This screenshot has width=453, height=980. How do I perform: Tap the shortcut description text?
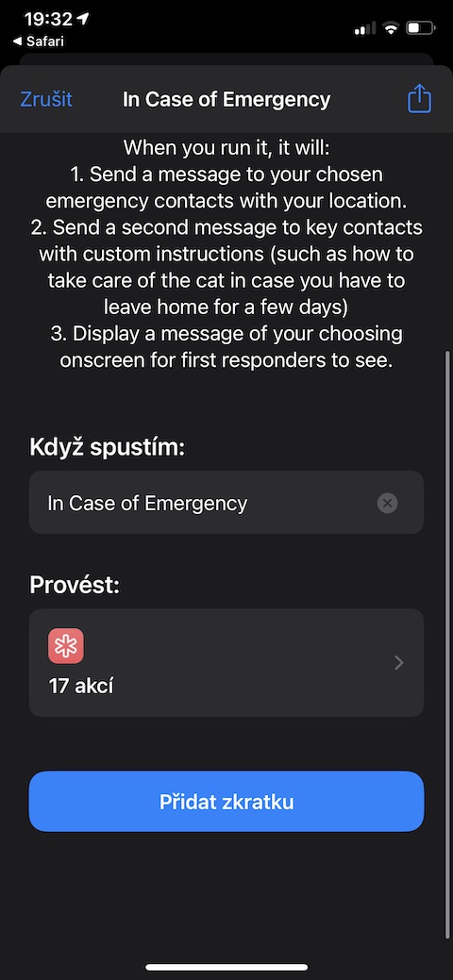(226, 254)
